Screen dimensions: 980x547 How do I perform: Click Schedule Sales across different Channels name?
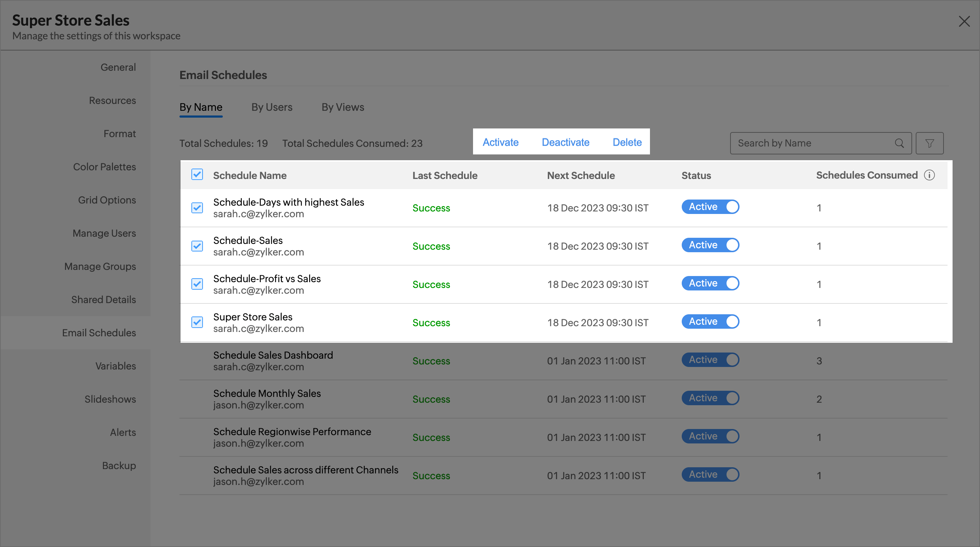click(305, 470)
